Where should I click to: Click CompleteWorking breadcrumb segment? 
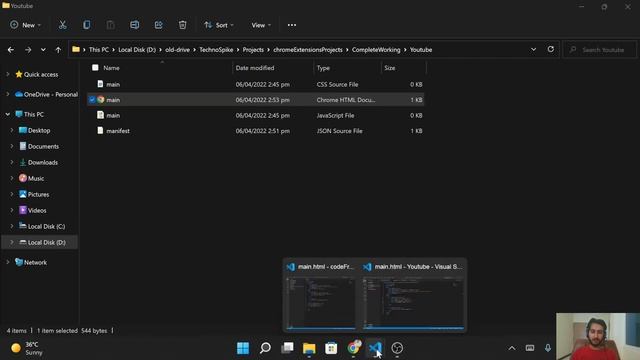376,50
